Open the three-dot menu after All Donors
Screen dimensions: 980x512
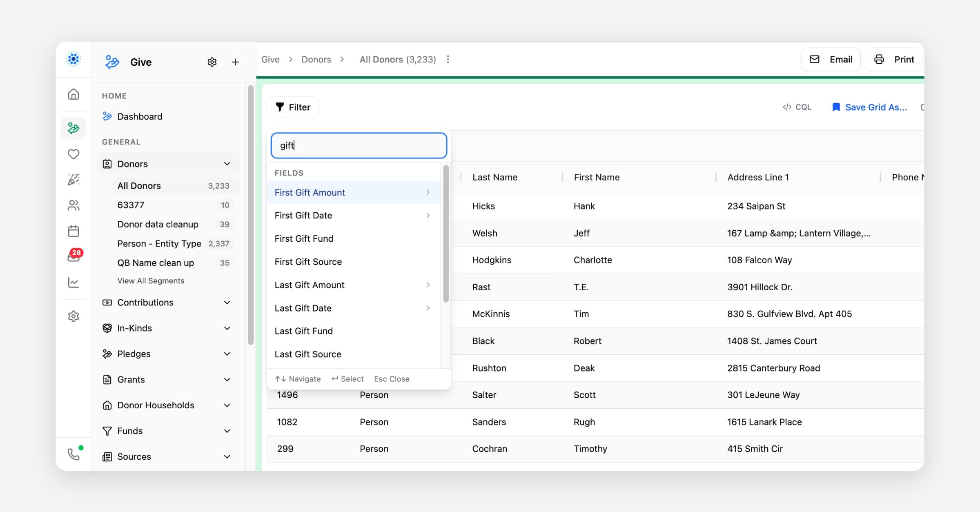pyautogui.click(x=448, y=60)
